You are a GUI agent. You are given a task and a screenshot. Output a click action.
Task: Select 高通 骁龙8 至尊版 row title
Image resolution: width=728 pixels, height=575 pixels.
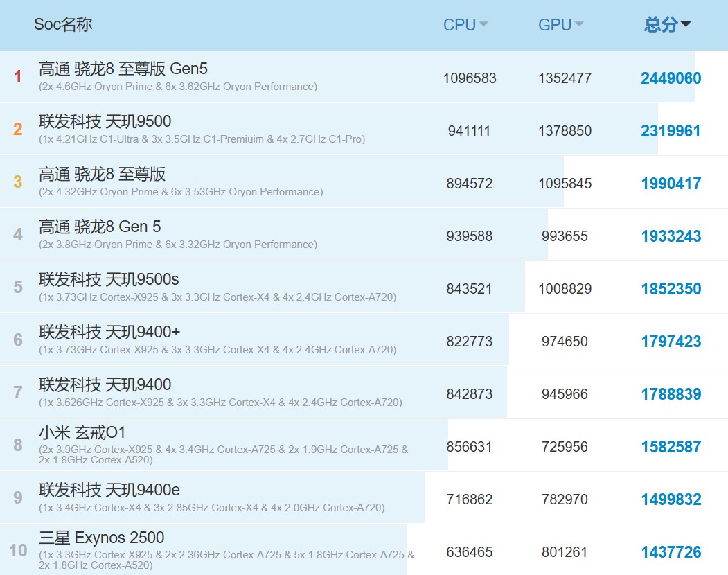[x=103, y=174]
